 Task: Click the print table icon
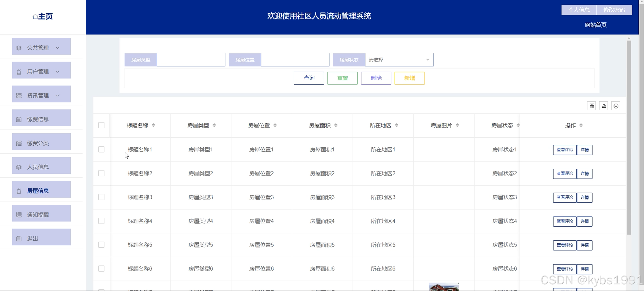[x=616, y=106]
